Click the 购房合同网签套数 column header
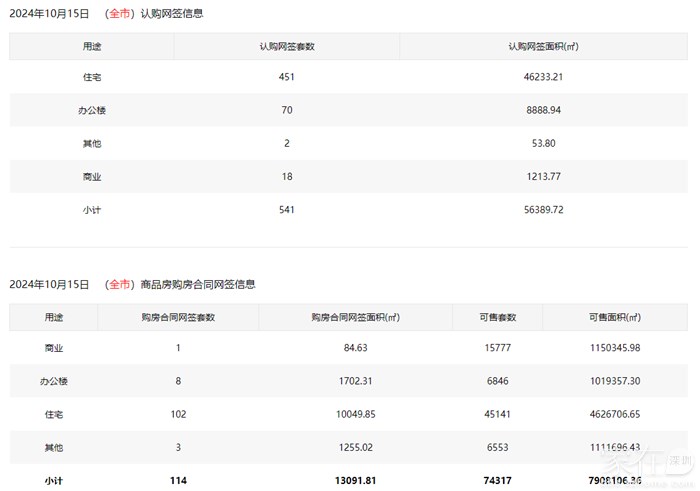Image resolution: width=700 pixels, height=491 pixels. pos(178,317)
